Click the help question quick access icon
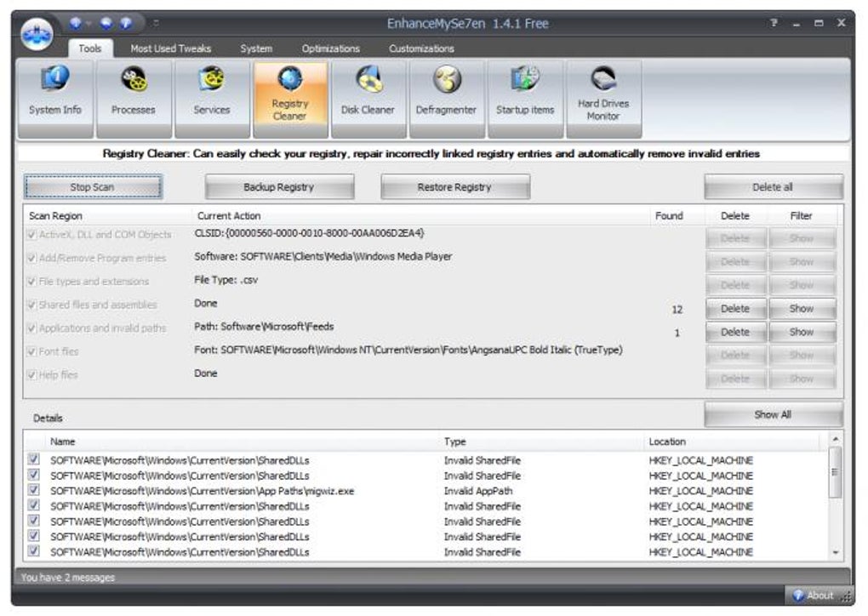The width and height of the screenshot is (868, 616). (126, 23)
